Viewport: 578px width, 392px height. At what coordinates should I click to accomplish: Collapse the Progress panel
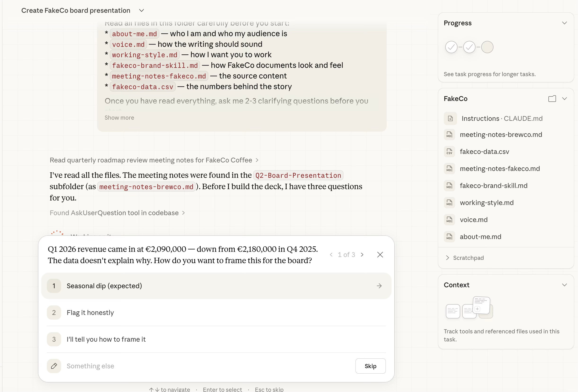tap(564, 23)
